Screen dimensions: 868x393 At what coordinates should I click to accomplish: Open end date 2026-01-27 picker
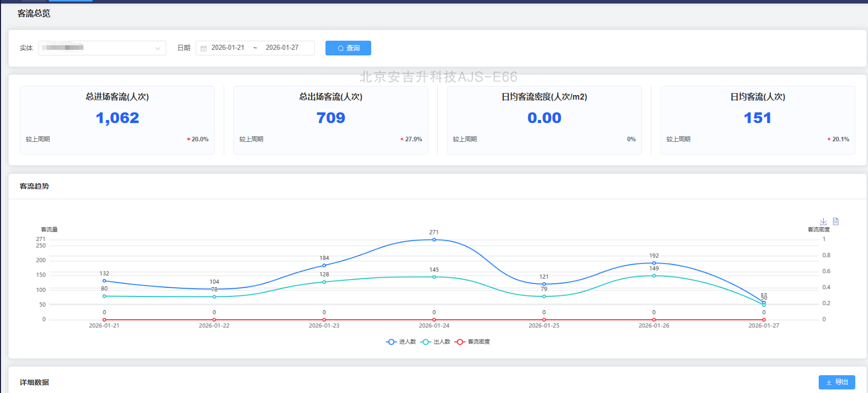click(282, 48)
